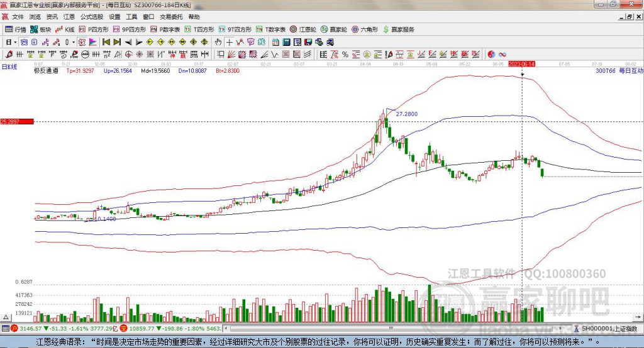Click the 日K线 label
This screenshot has height=348, width=644.
point(9,67)
